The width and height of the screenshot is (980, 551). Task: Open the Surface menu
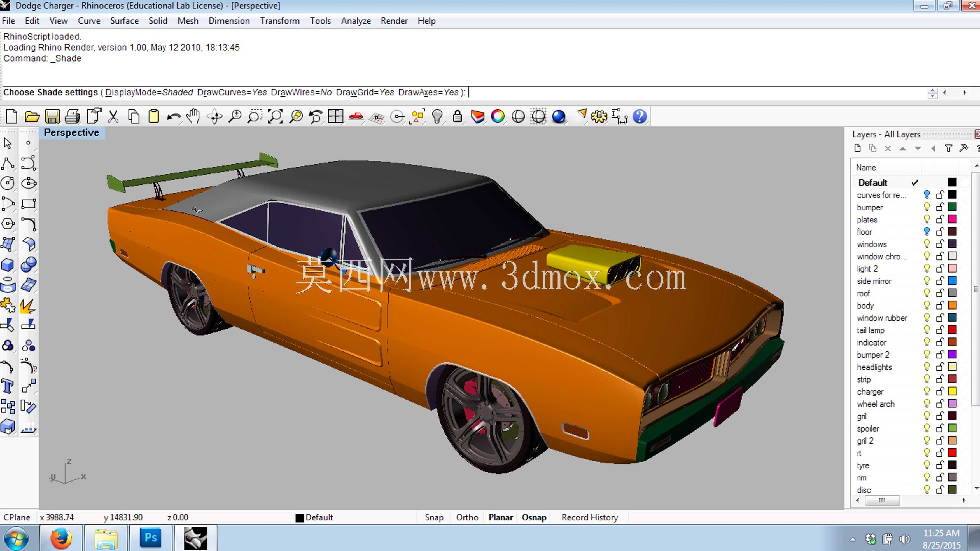click(x=124, y=21)
